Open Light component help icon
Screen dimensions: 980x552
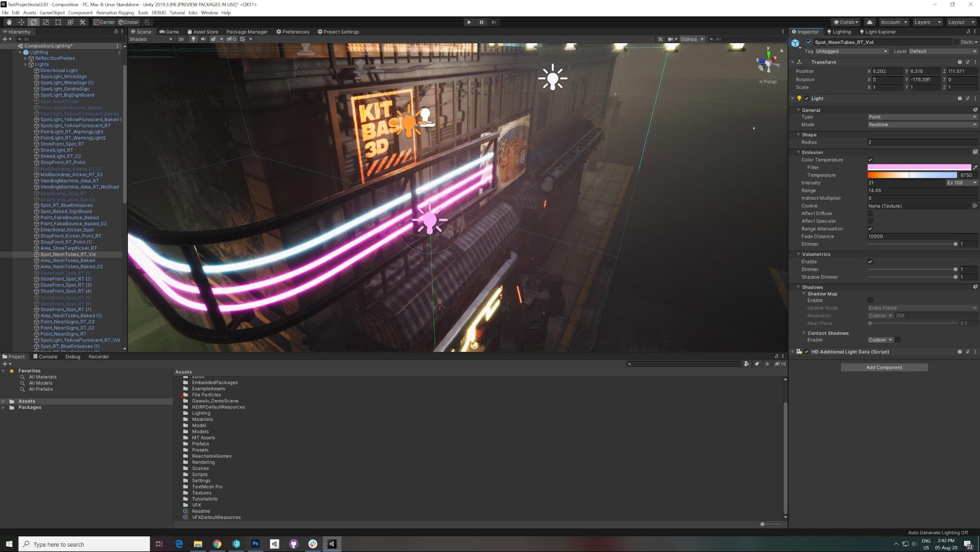(x=959, y=99)
